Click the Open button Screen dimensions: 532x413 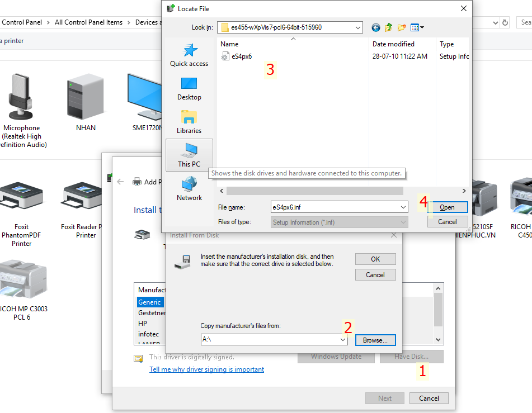(x=447, y=207)
